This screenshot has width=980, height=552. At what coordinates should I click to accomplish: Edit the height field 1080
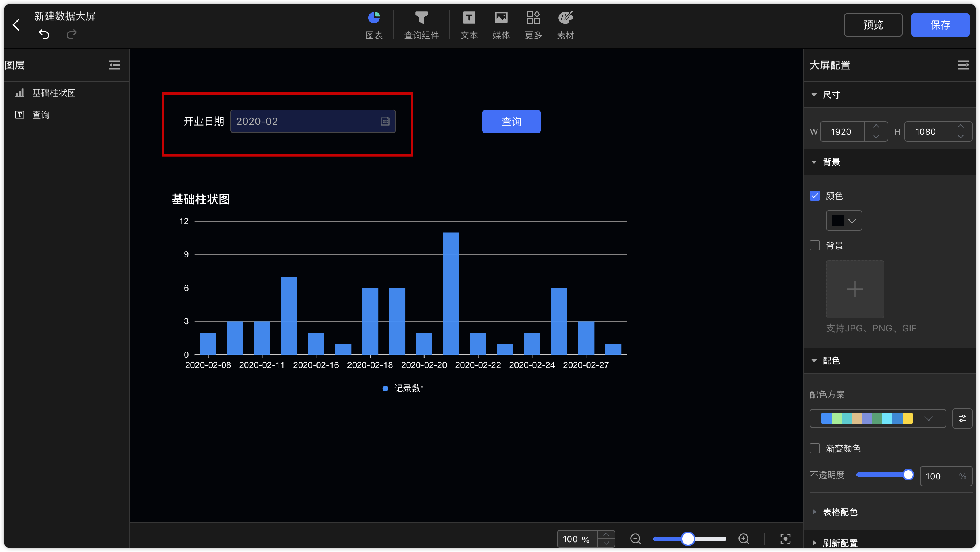(x=926, y=131)
